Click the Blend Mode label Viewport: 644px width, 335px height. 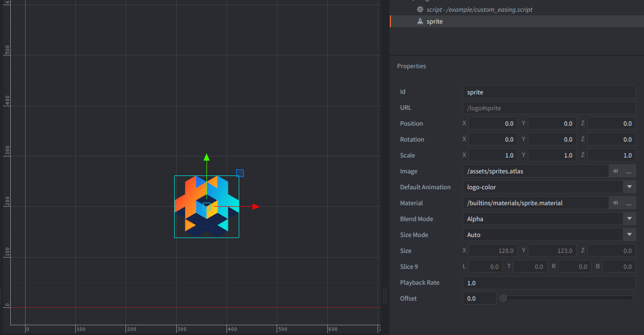(x=417, y=219)
